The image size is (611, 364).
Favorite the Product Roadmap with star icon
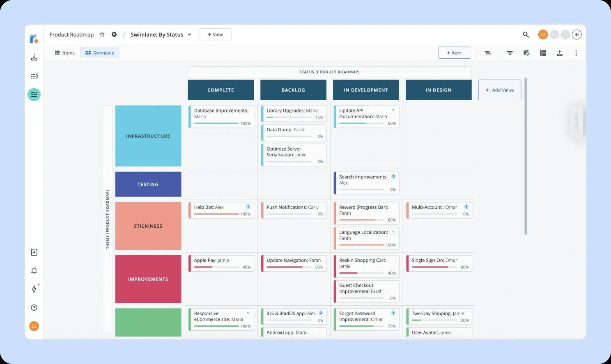point(102,34)
